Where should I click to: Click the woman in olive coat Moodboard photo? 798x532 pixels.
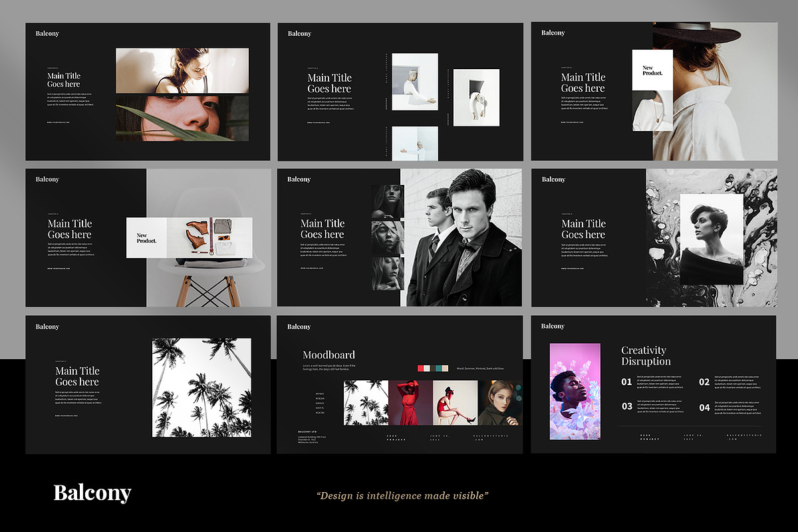pyautogui.click(x=499, y=403)
